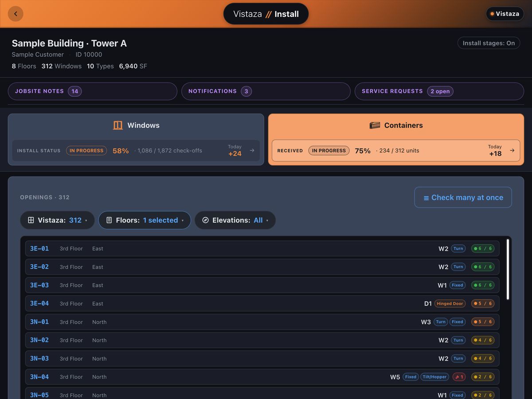The height and width of the screenshot is (399, 532).
Task: Click the Vistaza filter grid icon
Action: point(31,220)
